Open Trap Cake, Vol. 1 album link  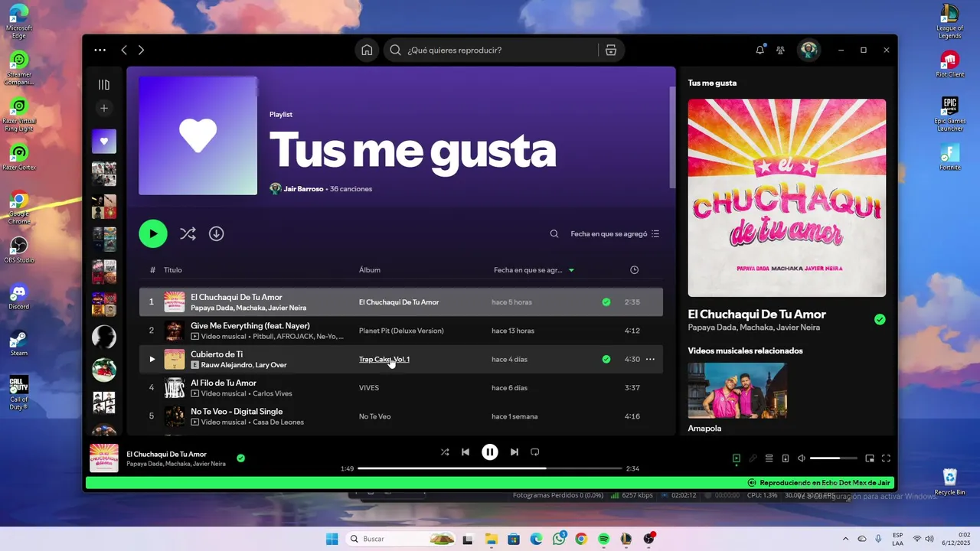click(384, 359)
